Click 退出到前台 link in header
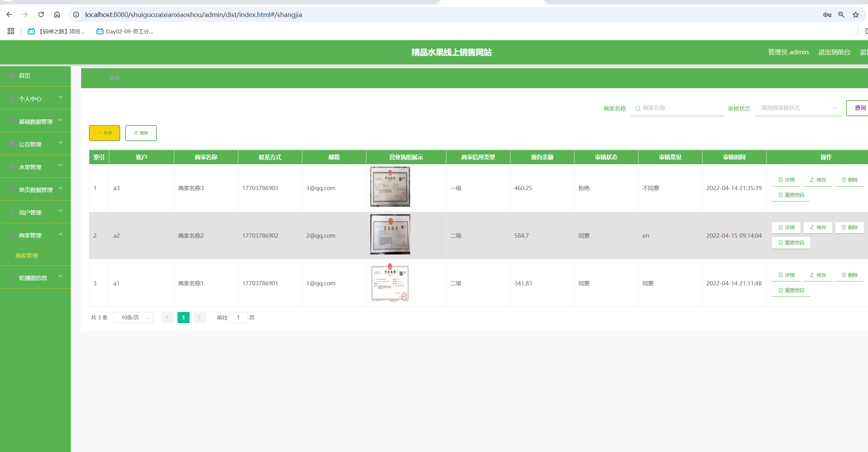This screenshot has width=868, height=452. [x=834, y=52]
